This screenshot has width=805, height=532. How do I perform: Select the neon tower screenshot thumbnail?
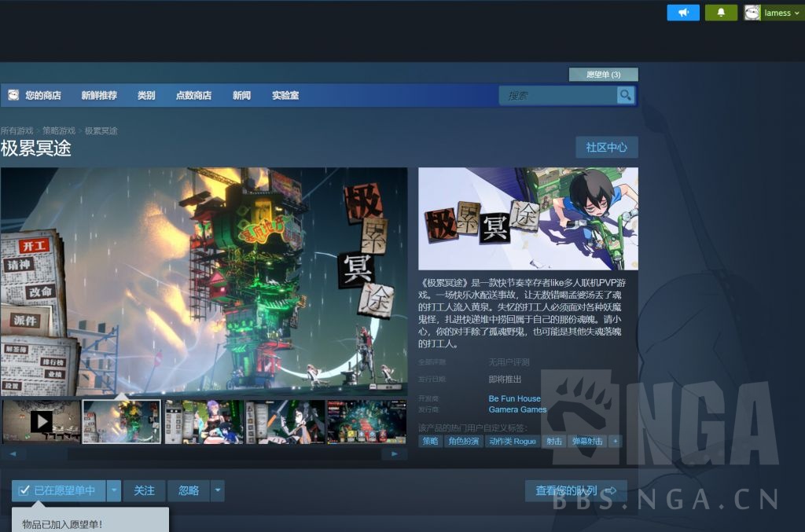(x=122, y=422)
